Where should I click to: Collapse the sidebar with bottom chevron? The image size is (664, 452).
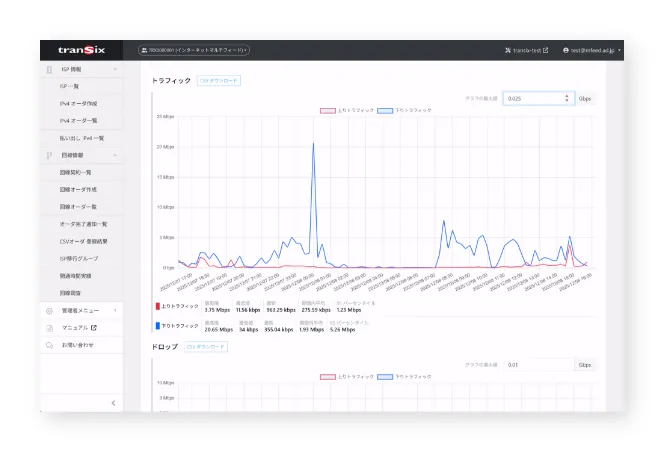point(112,402)
